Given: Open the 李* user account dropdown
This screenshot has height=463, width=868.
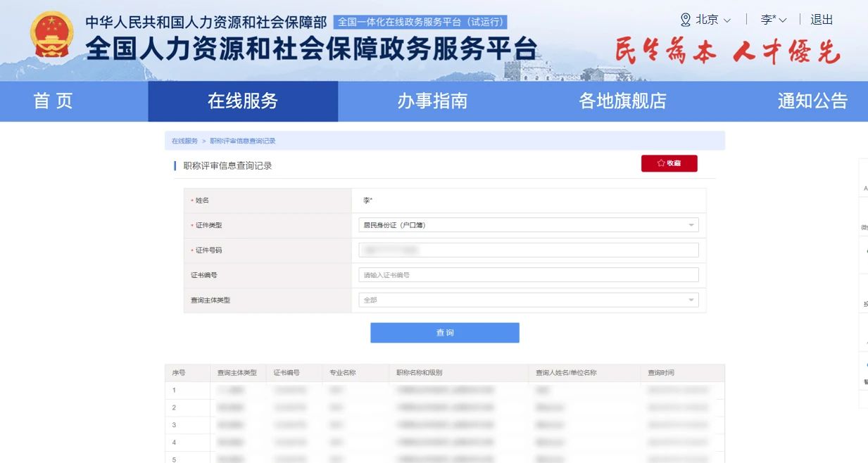Looking at the screenshot, I should 773,20.
